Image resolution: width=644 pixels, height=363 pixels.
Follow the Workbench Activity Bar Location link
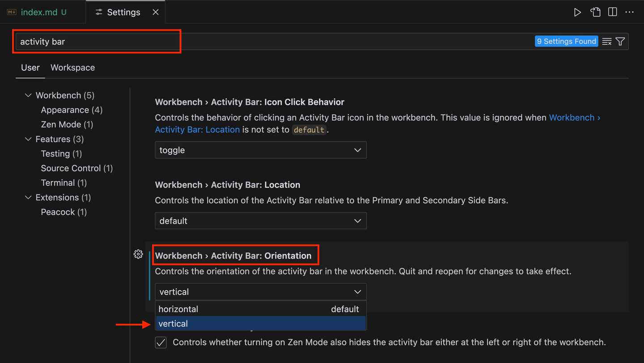click(x=197, y=129)
